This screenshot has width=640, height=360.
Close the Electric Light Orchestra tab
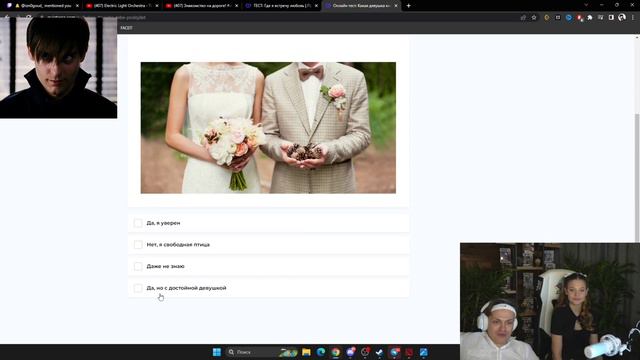pos(157,6)
